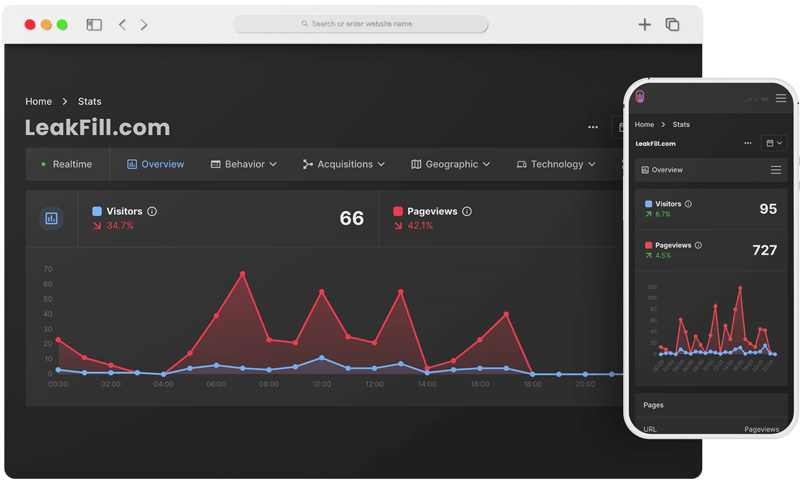Open the hamburger menu at top of mobile view

point(780,98)
